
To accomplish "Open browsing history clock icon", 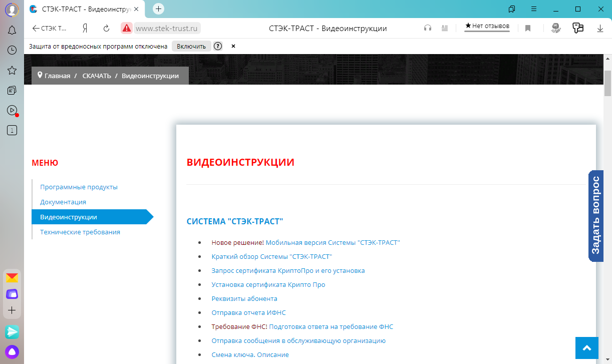I will (x=12, y=50).
